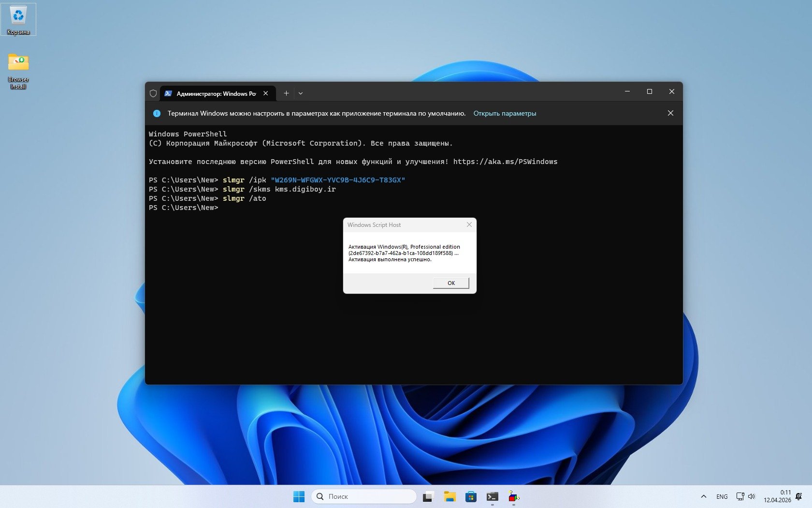Open the ENG language switcher
The height and width of the screenshot is (508, 812).
coord(722,496)
